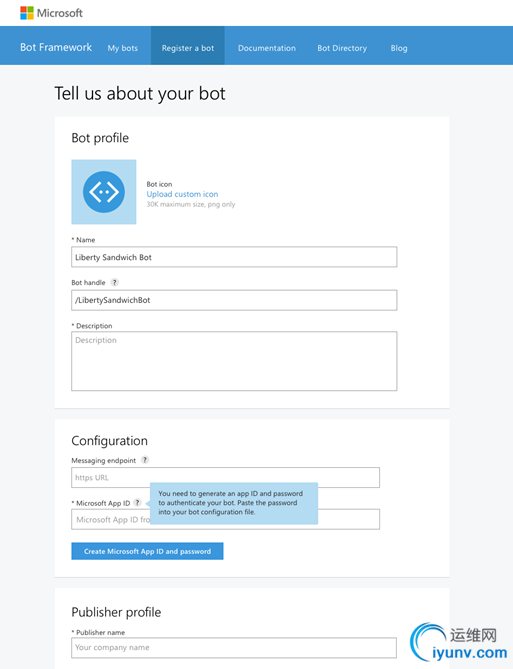
Task: Click the Messaging endpoint help icon
Action: 145,460
